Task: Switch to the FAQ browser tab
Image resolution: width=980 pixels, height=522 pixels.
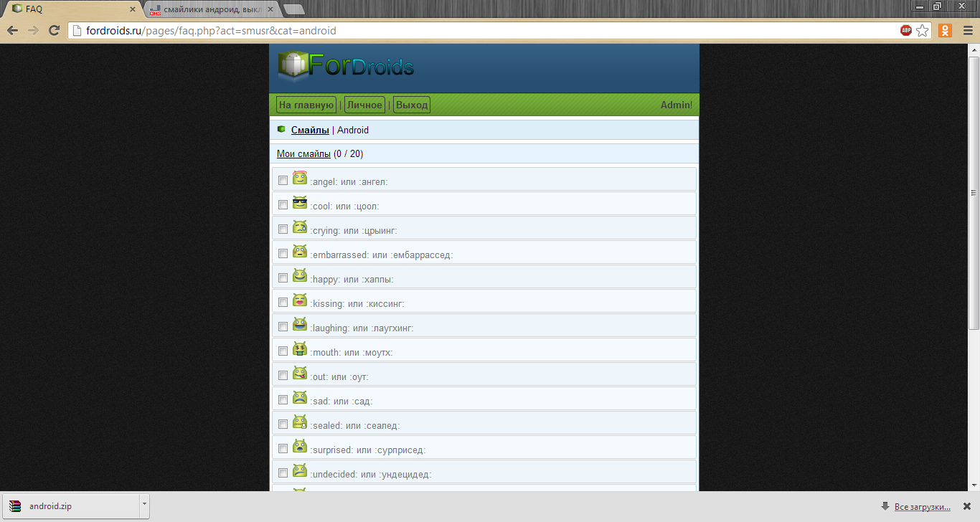Action: point(72,9)
